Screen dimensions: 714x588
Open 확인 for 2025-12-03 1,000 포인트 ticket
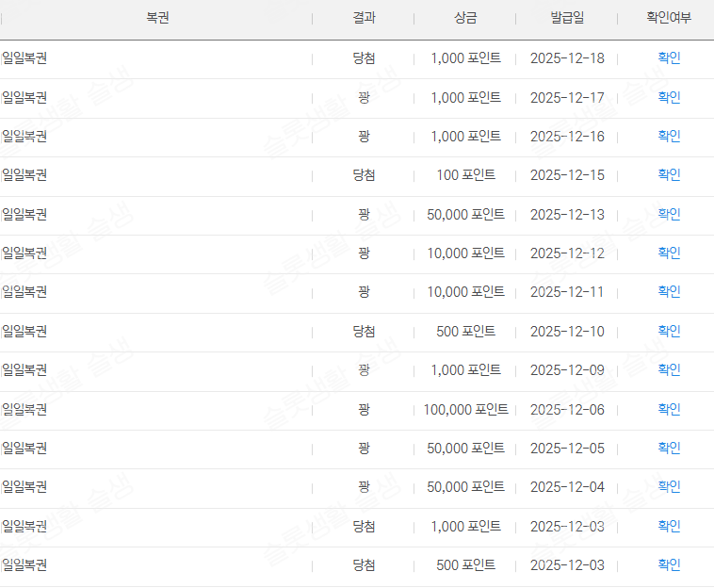[x=669, y=527]
